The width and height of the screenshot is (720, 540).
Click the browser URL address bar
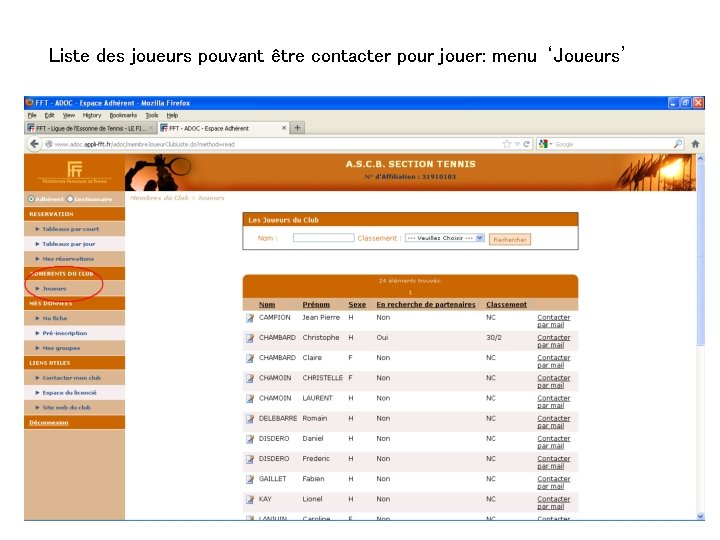[x=276, y=144]
